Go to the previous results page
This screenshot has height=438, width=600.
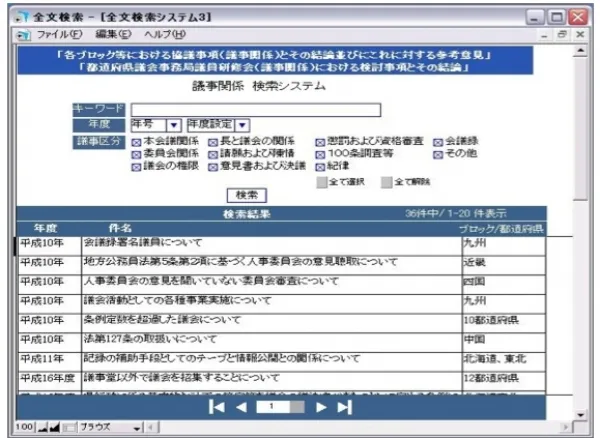(241, 407)
